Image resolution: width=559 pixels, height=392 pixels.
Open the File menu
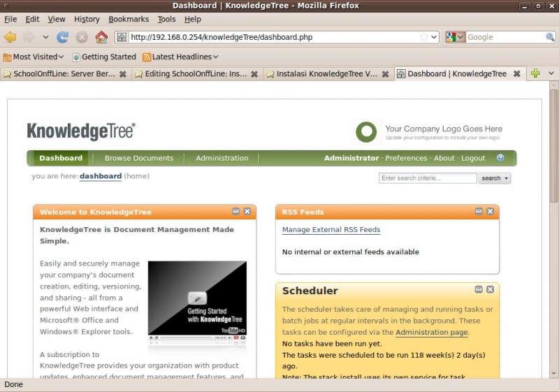10,20
